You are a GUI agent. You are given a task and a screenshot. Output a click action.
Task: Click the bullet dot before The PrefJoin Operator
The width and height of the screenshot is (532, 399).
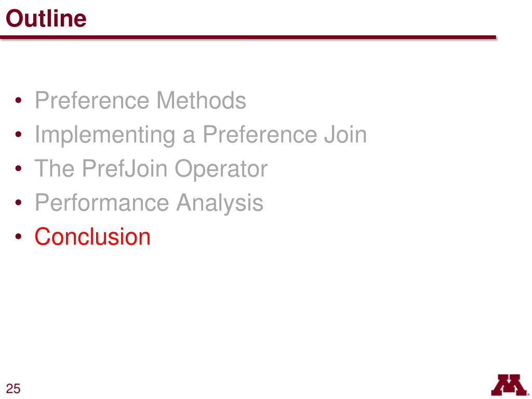18,168
